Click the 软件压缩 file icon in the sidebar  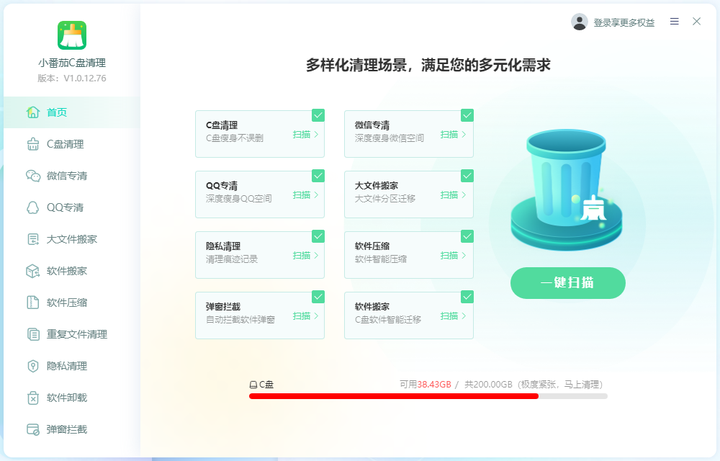pyautogui.click(x=33, y=303)
